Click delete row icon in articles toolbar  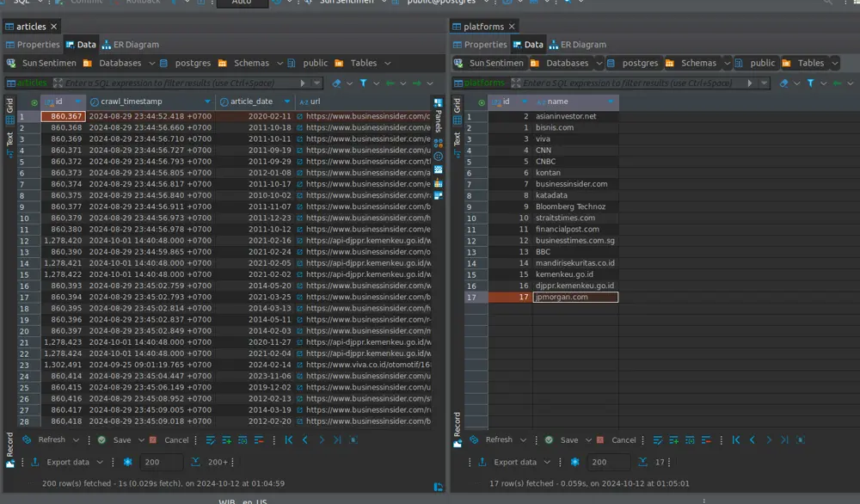tap(259, 439)
